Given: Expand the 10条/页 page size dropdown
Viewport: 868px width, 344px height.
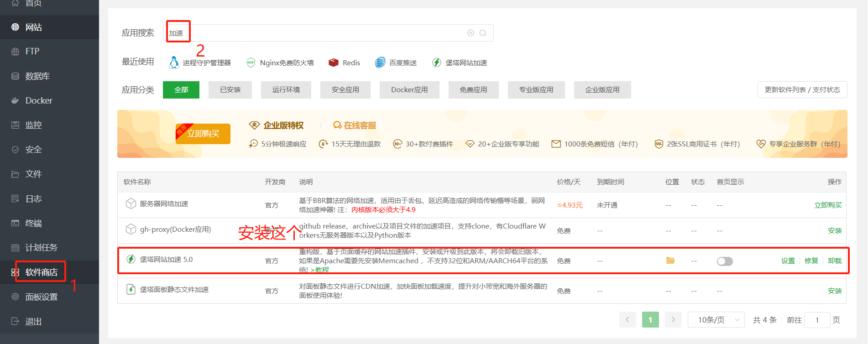Looking at the screenshot, I should click(716, 319).
